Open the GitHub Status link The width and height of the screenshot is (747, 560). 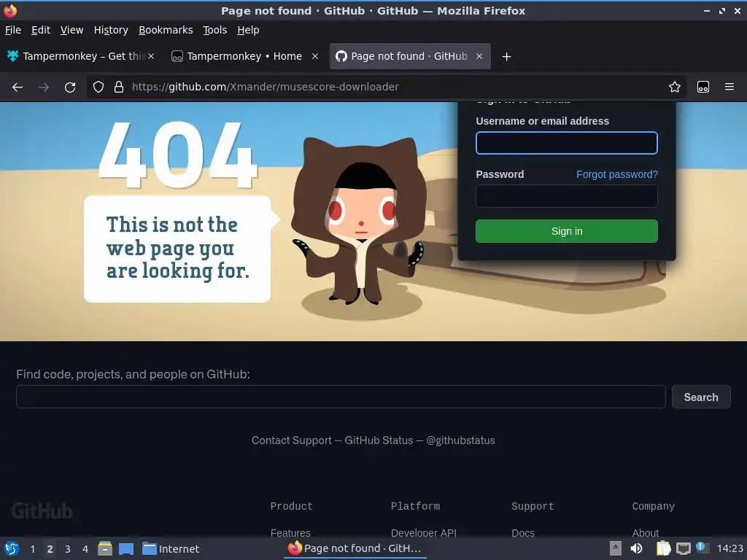point(379,440)
